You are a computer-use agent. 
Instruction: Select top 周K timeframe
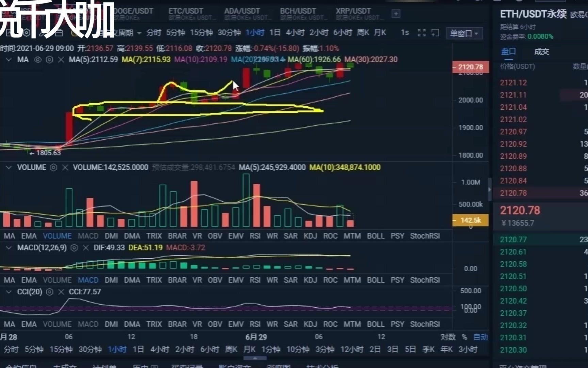(x=363, y=33)
